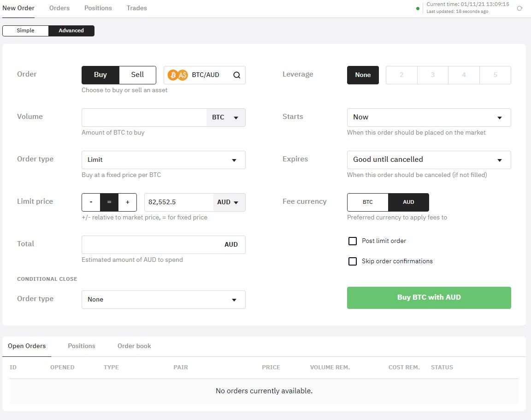This screenshot has width=531, height=420.
Task: Open the Starts Now dropdown
Action: click(429, 118)
